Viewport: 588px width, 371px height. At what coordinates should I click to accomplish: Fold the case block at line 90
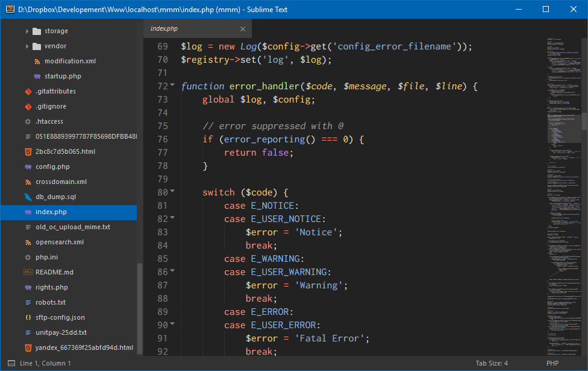point(172,324)
